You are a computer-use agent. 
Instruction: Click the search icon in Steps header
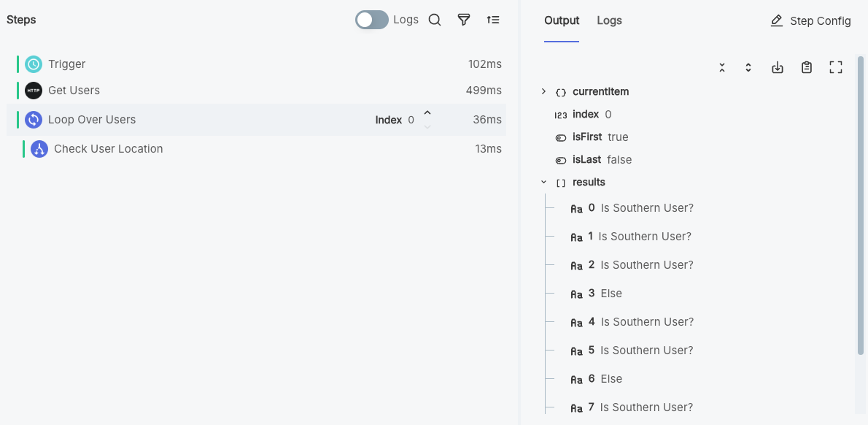point(435,20)
